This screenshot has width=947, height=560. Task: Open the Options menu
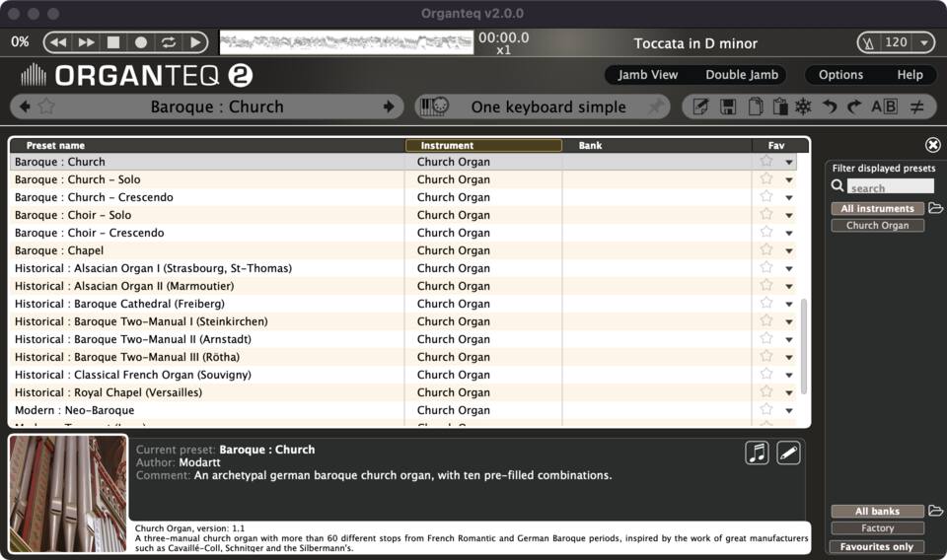click(840, 75)
